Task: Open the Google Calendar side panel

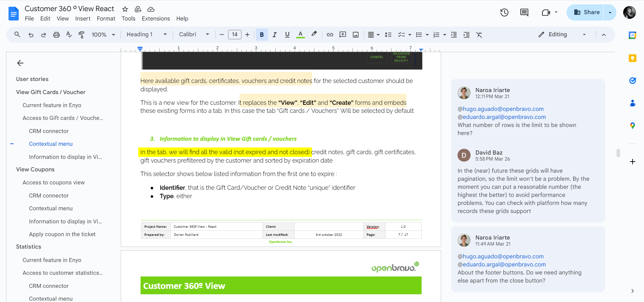Action: (633, 35)
